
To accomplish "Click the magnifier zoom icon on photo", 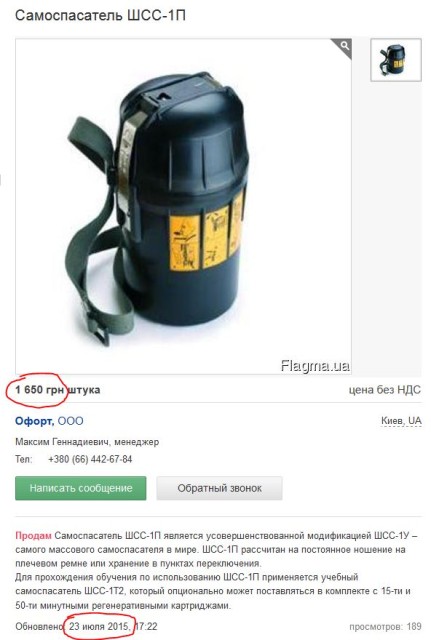I will [344, 47].
